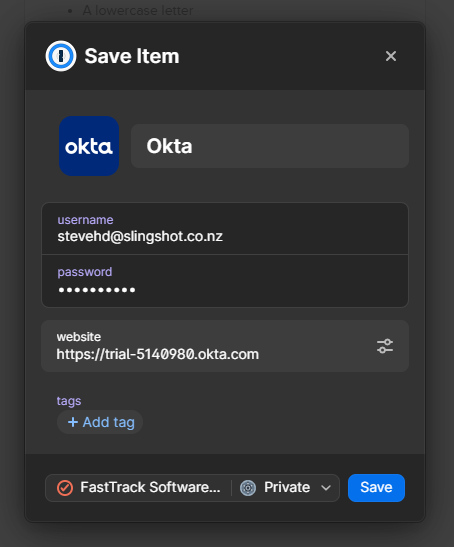Click the Save Item header title
454x547 pixels.
[132, 56]
